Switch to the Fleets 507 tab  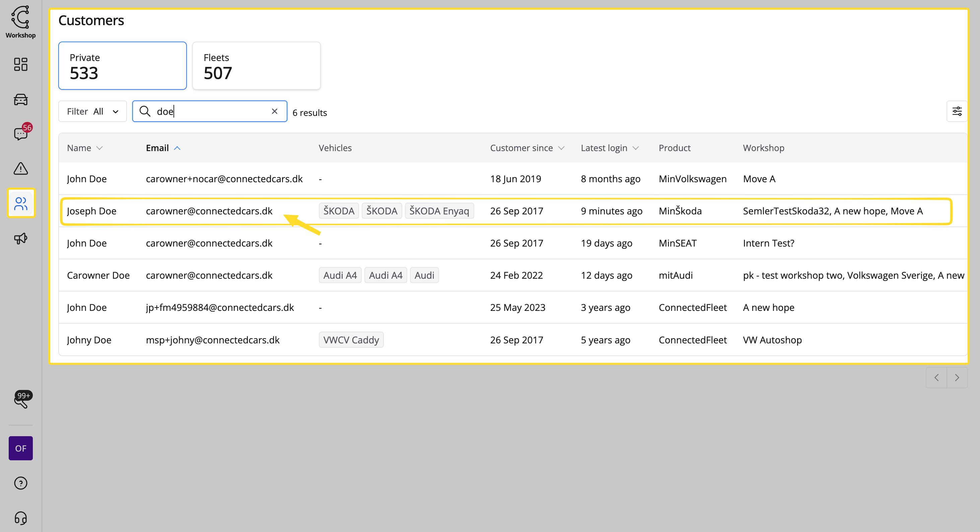256,66
